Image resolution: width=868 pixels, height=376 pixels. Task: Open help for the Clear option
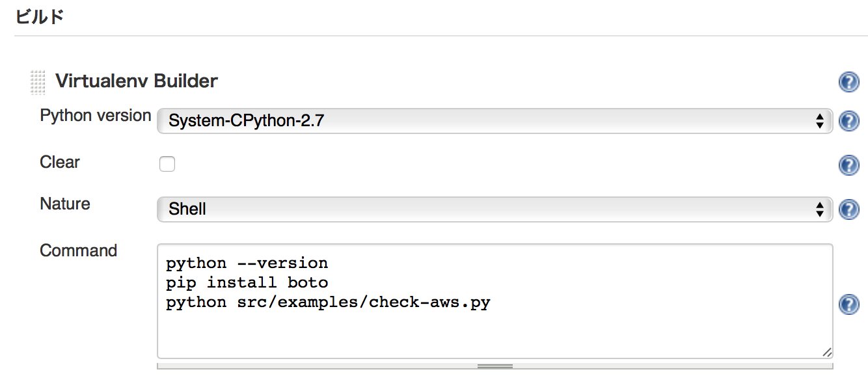(849, 165)
